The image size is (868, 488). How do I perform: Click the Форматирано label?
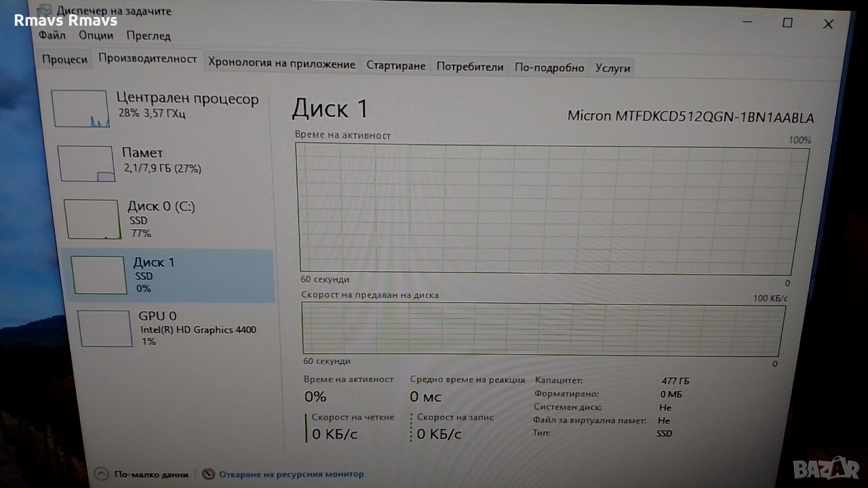pyautogui.click(x=566, y=394)
